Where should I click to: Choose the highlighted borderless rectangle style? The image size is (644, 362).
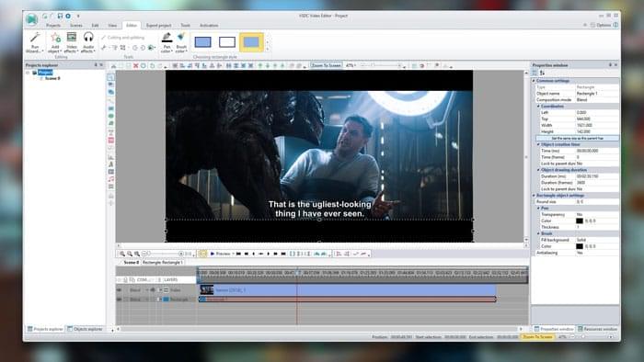pos(251,42)
